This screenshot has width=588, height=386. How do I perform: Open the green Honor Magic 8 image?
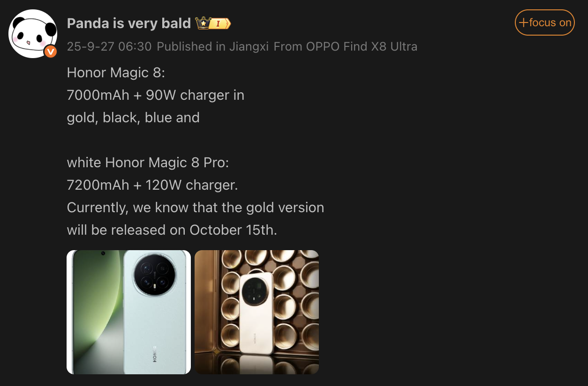[x=128, y=312]
